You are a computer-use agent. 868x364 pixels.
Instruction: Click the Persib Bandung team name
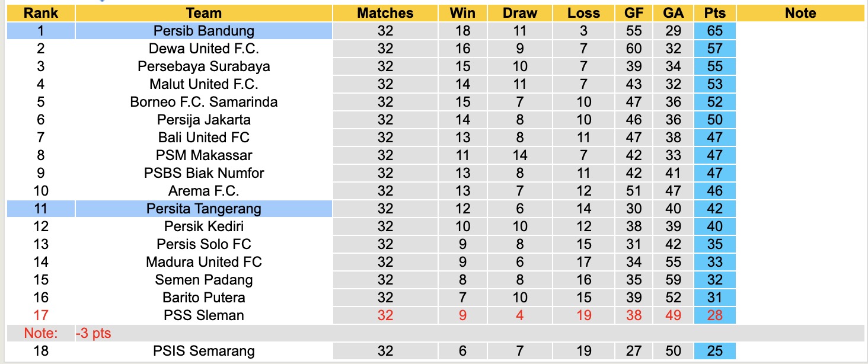point(203,31)
